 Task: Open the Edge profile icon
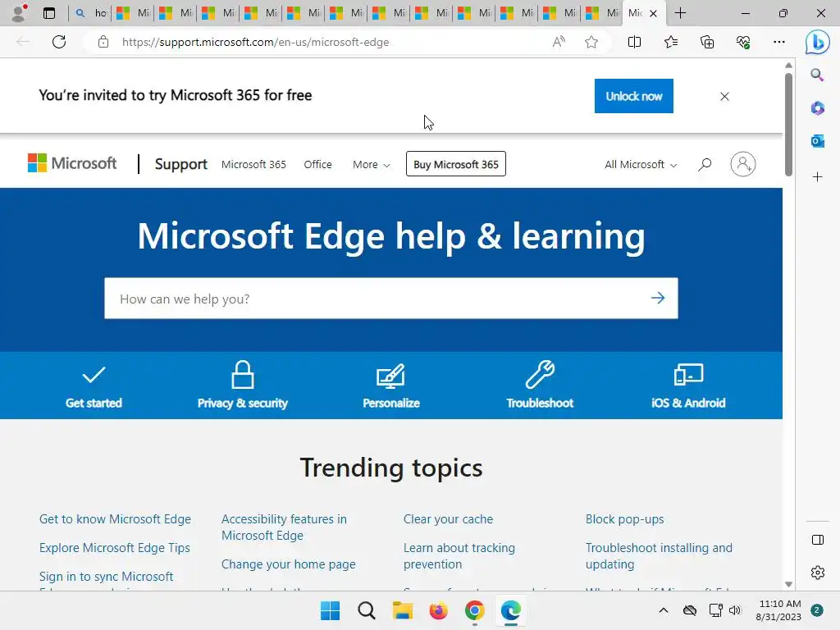pos(20,12)
